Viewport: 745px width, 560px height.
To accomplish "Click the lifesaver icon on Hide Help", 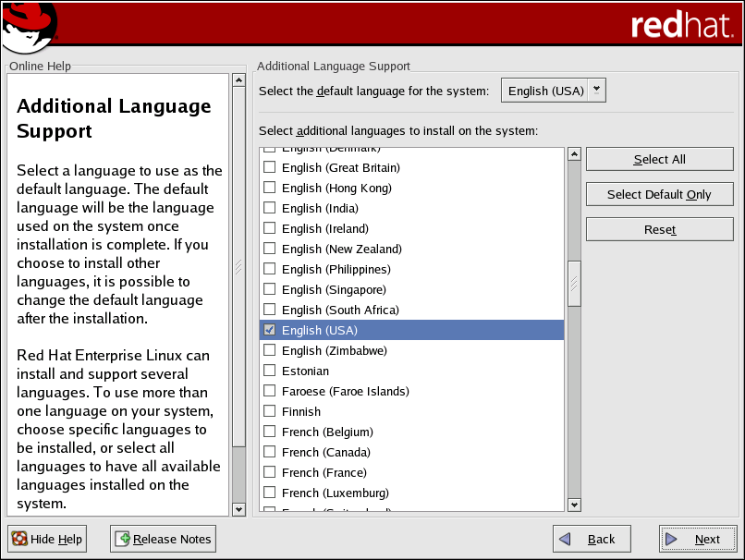I will (x=18, y=539).
